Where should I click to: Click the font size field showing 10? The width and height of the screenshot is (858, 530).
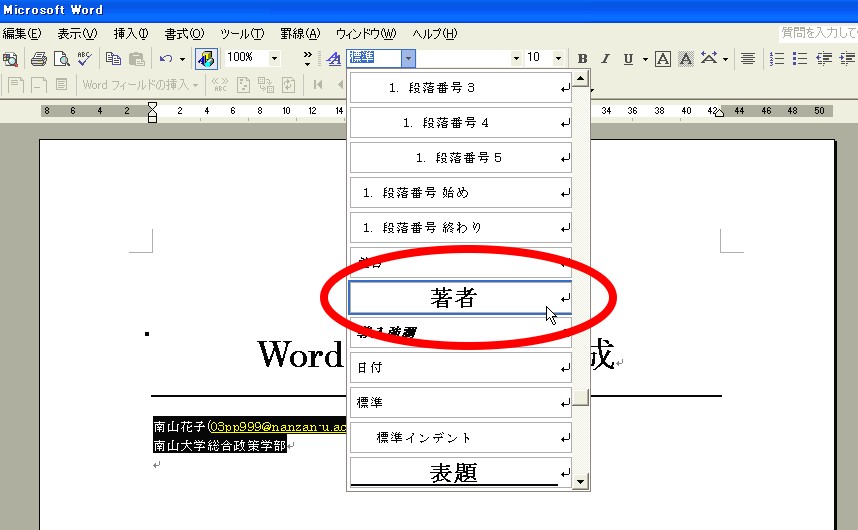tap(539, 58)
